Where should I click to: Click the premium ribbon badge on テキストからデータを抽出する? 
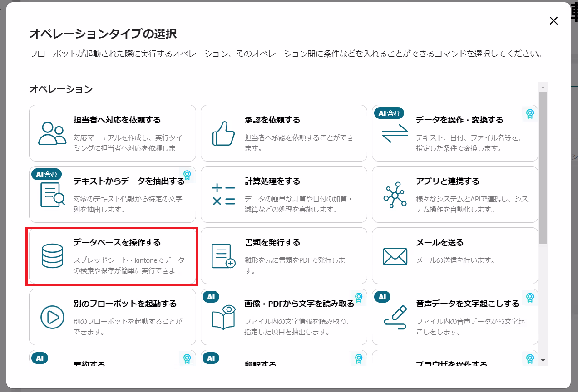[x=187, y=175]
